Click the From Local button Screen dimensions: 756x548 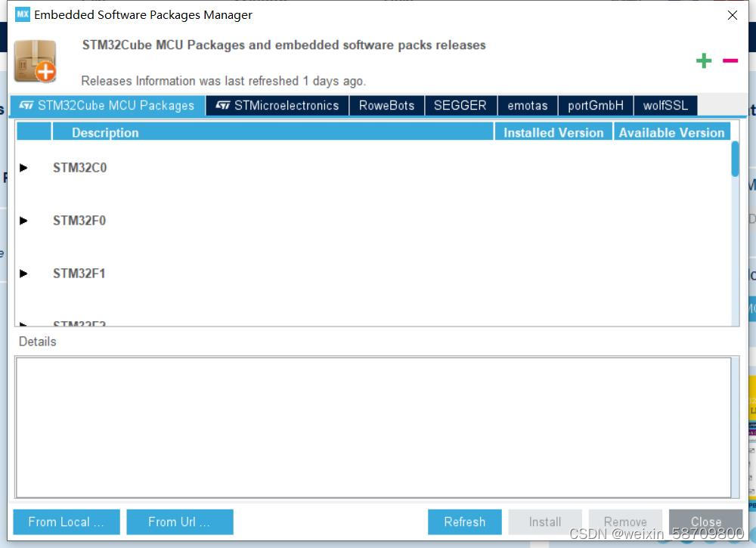point(67,522)
